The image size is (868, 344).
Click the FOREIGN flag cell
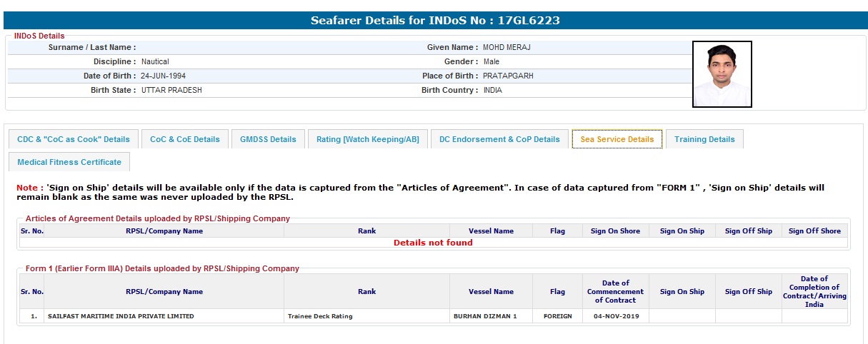pos(557,316)
